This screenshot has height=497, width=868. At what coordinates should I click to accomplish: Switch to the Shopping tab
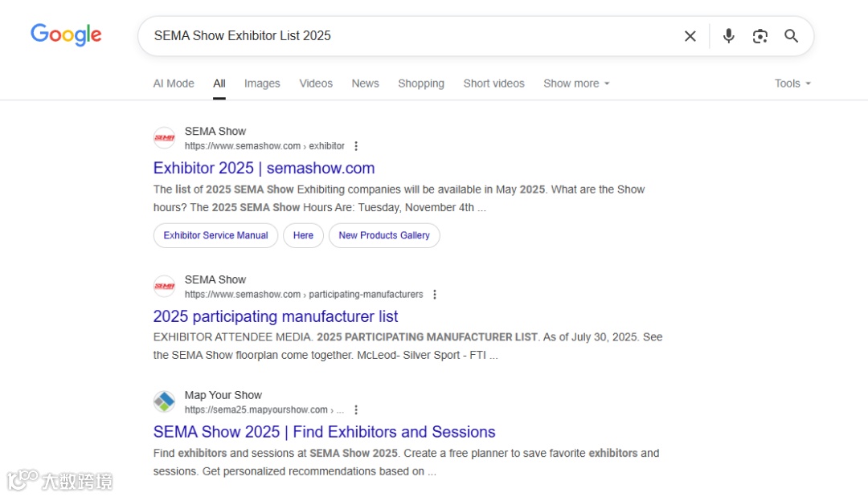[421, 84]
